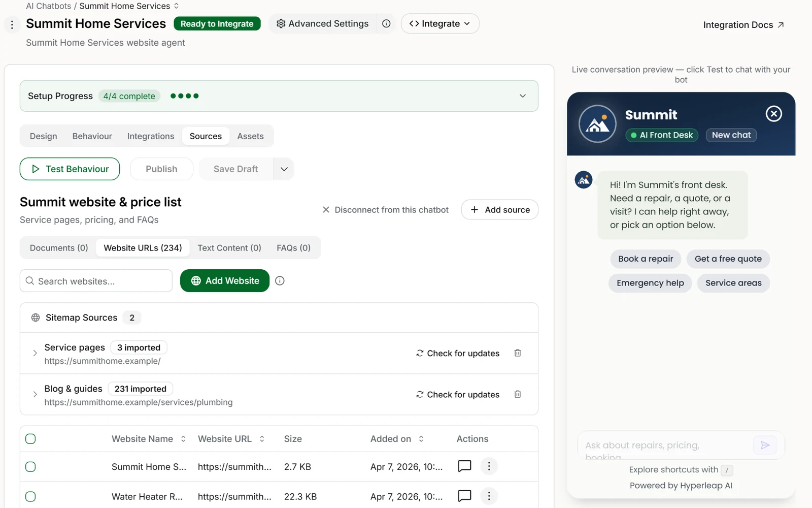812x508 pixels.
Task: Open the Integrate dropdown
Action: pos(440,23)
